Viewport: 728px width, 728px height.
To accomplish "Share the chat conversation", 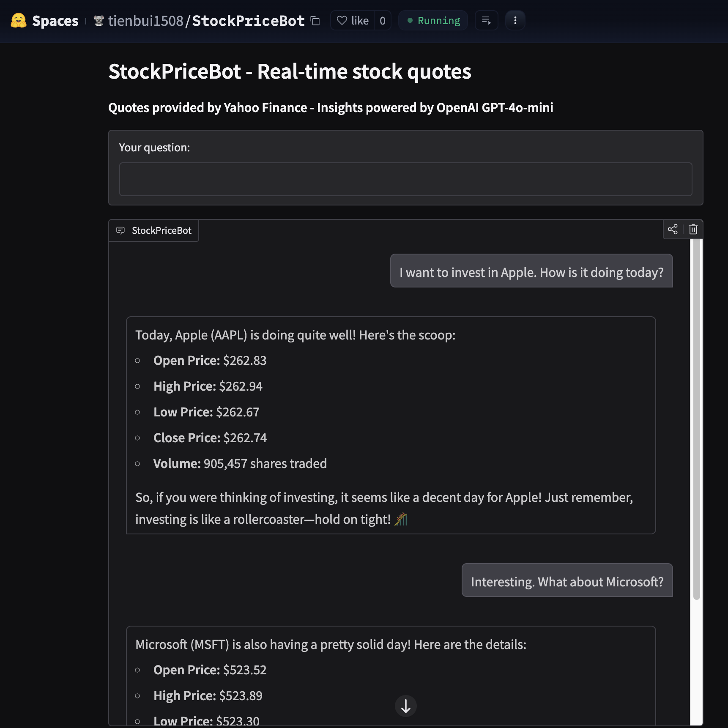I will point(672,230).
